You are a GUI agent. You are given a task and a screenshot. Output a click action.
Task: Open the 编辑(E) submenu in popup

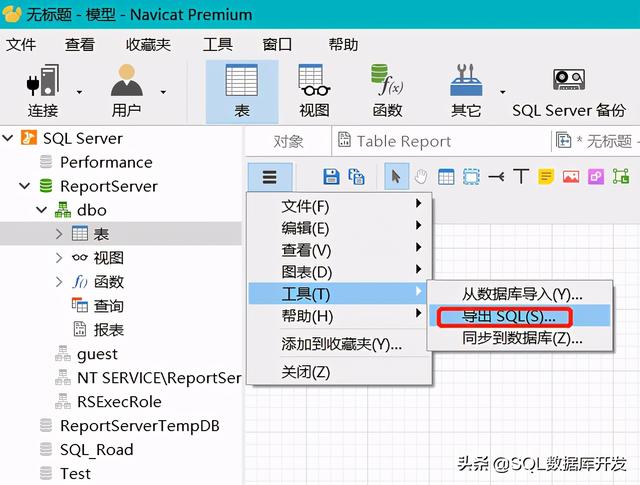339,228
